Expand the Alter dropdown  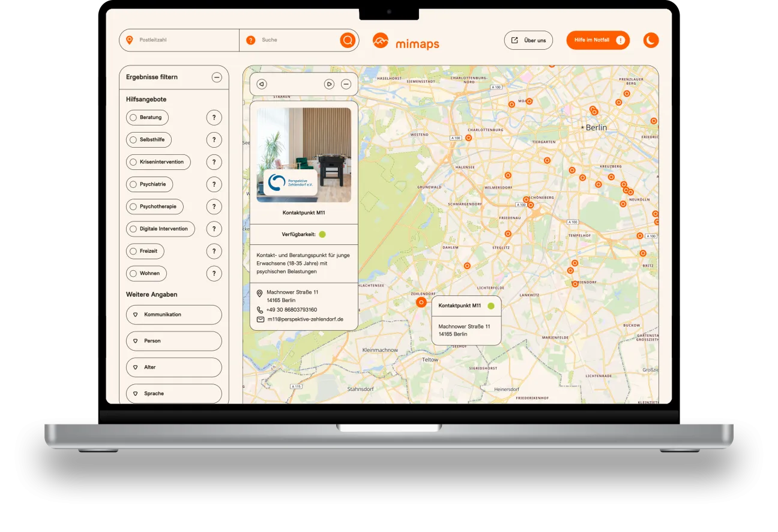click(174, 367)
